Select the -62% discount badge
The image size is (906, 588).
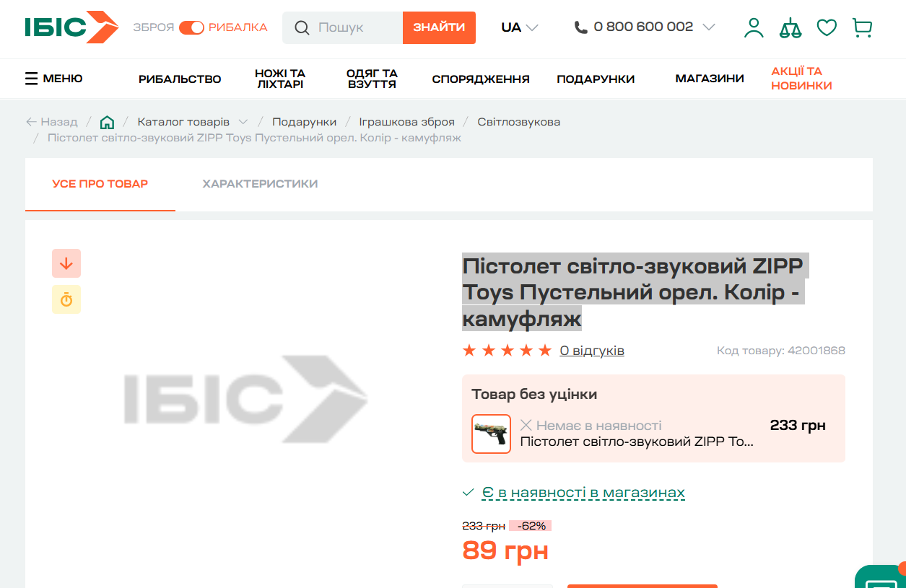tap(531, 526)
